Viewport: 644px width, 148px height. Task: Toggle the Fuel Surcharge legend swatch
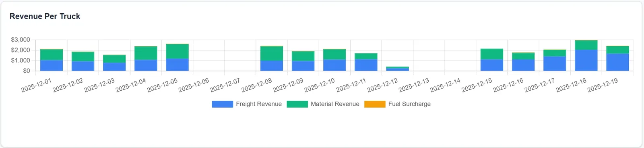click(x=375, y=104)
